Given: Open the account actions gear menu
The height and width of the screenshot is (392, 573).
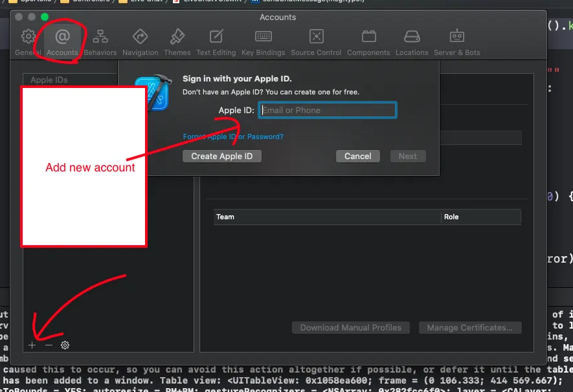Looking at the screenshot, I should pos(65,345).
